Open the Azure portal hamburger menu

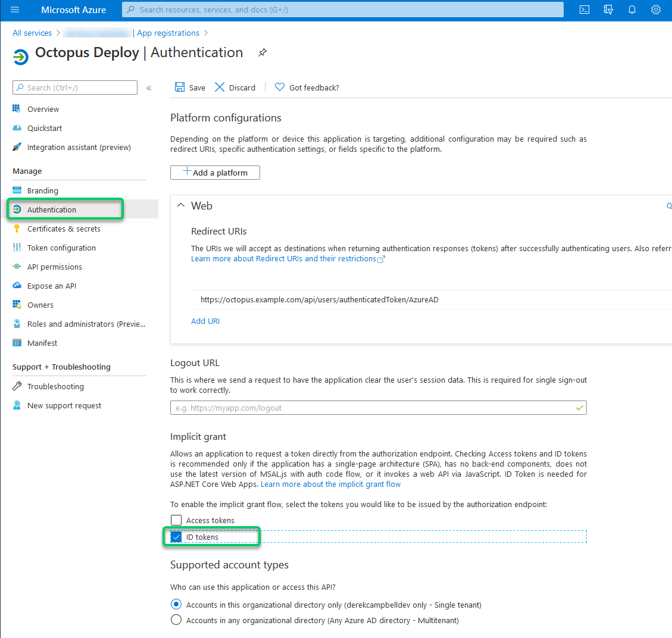(x=15, y=10)
